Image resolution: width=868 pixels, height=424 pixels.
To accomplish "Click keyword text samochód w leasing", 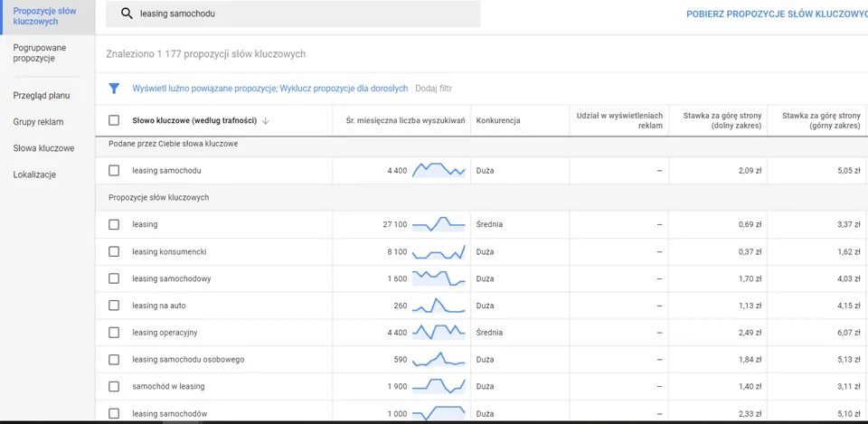I will point(168,386).
